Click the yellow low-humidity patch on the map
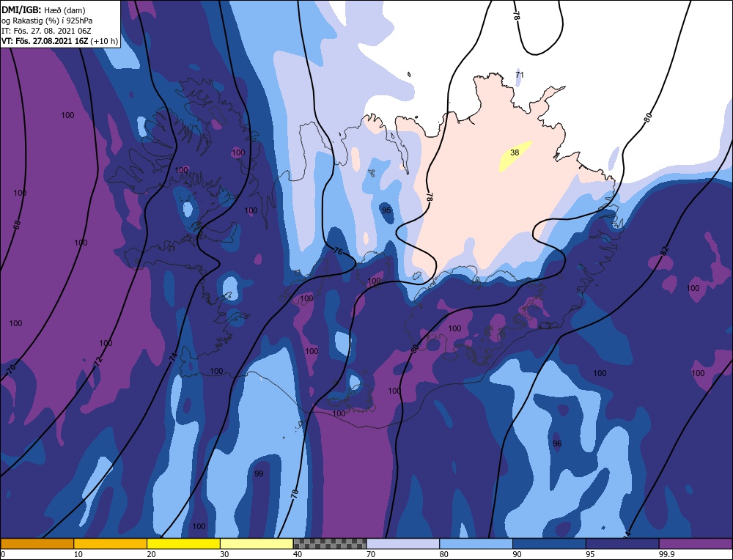The height and width of the screenshot is (560, 733). click(x=515, y=156)
